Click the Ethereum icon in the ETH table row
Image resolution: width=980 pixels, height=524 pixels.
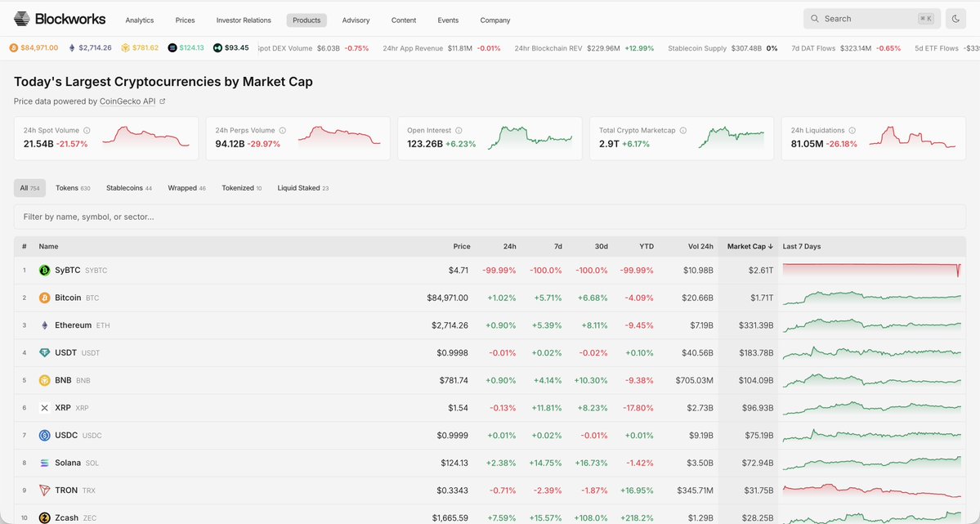(44, 325)
